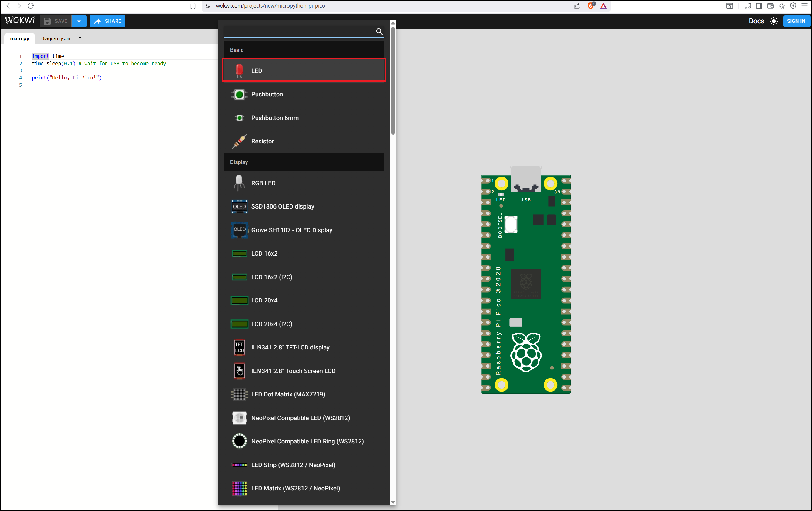Open Brave wallet icon
This screenshot has width=812, height=511.
pos(770,6)
